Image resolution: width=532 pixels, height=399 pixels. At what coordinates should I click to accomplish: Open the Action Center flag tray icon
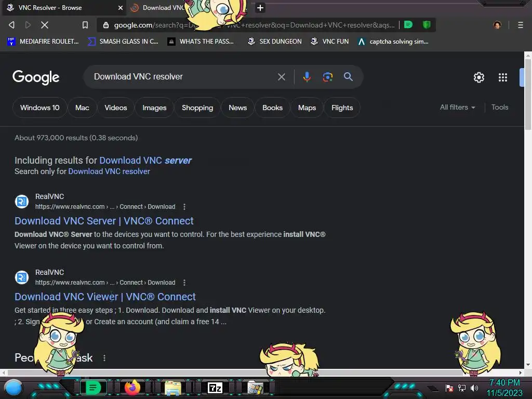[449, 388]
